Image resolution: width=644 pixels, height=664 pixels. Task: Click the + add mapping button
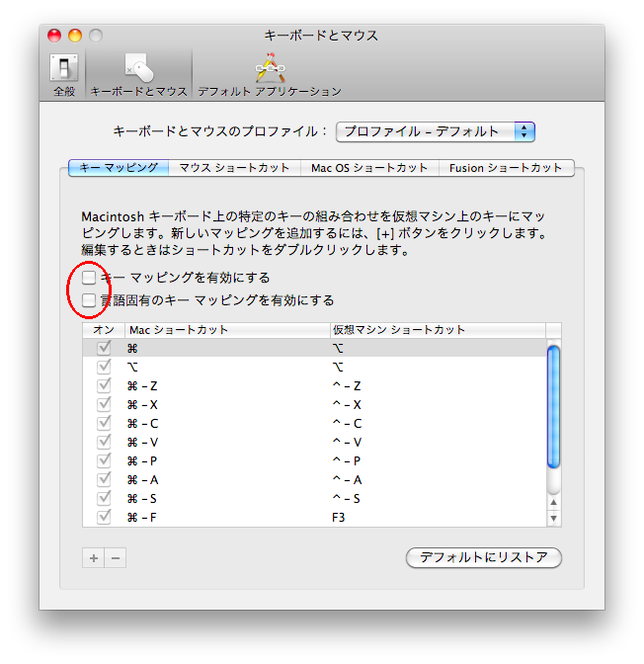[94, 558]
